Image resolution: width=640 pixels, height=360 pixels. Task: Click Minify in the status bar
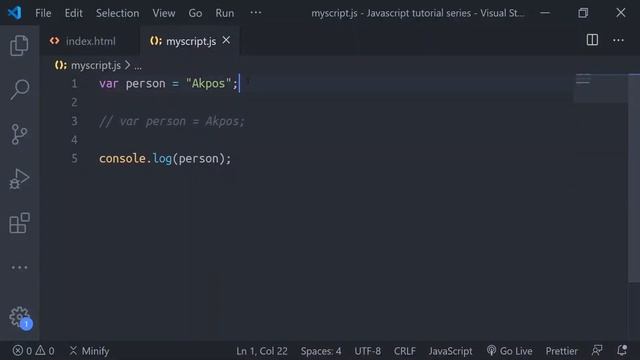point(89,351)
